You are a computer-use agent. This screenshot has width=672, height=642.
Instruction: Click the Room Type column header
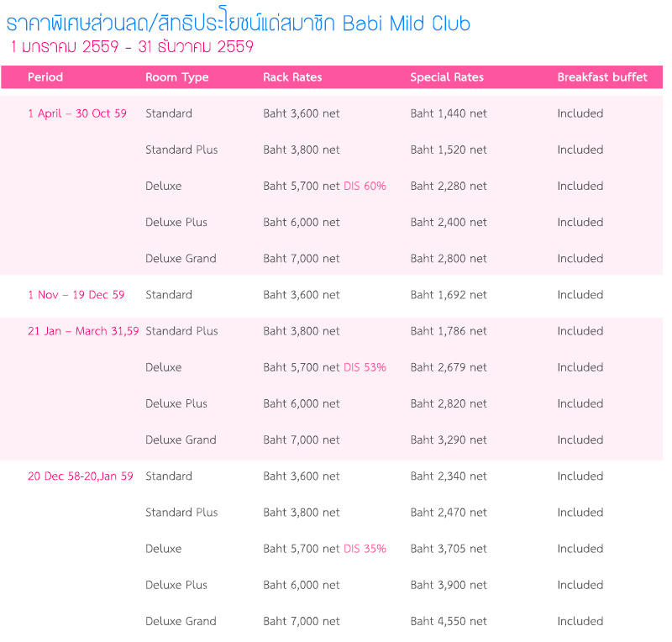coord(176,77)
